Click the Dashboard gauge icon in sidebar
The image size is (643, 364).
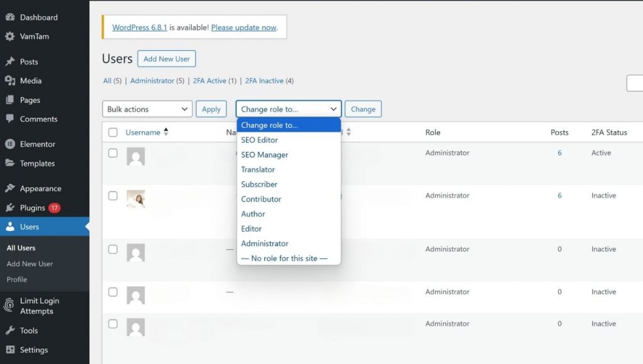pyautogui.click(x=10, y=18)
